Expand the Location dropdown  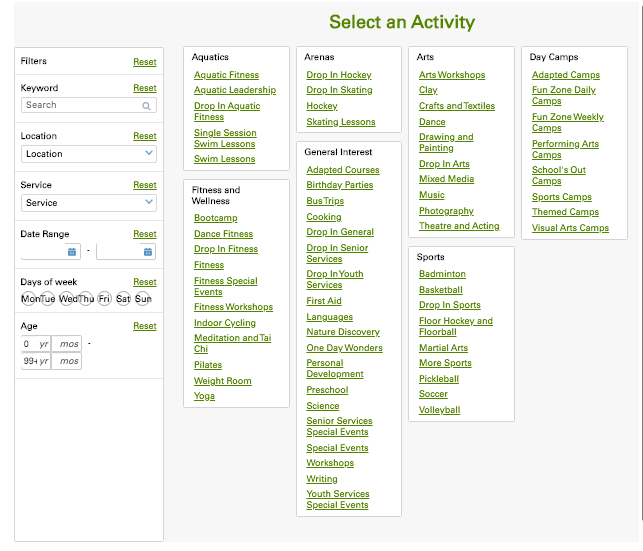point(89,154)
